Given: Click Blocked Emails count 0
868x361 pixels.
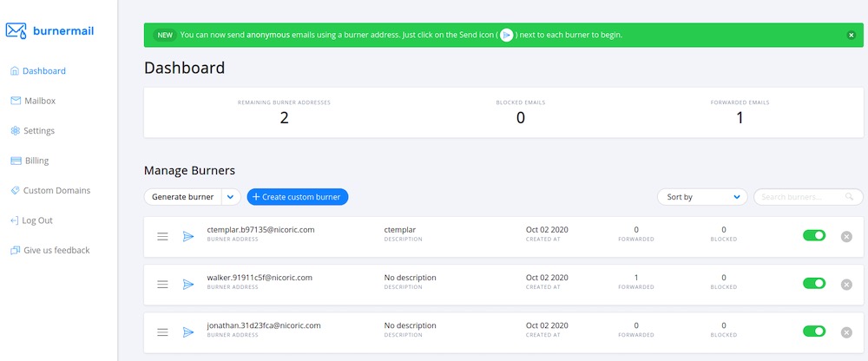Looking at the screenshot, I should (520, 117).
